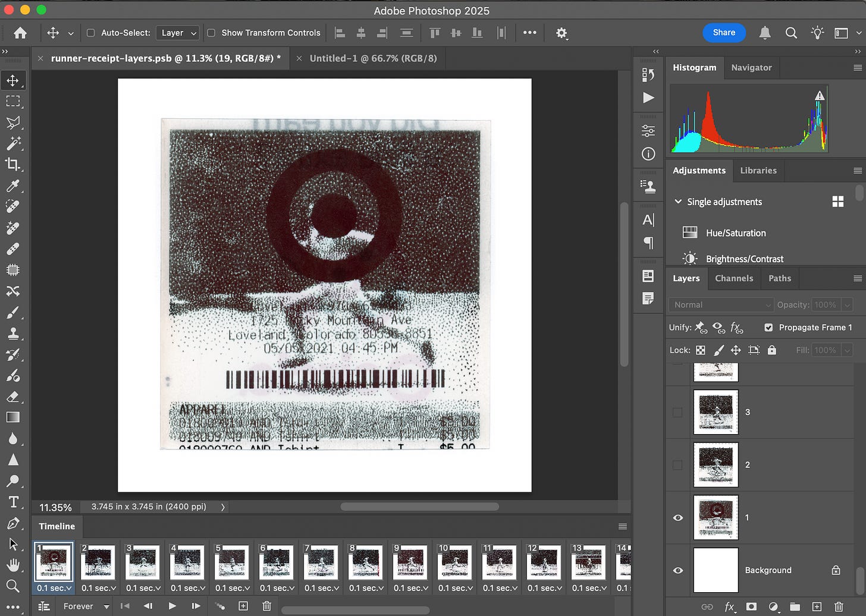
Task: Switch to Channels tab
Action: pos(734,278)
